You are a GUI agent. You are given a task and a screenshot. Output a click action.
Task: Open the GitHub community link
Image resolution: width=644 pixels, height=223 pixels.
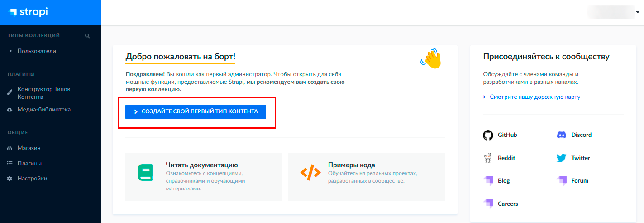pos(507,135)
